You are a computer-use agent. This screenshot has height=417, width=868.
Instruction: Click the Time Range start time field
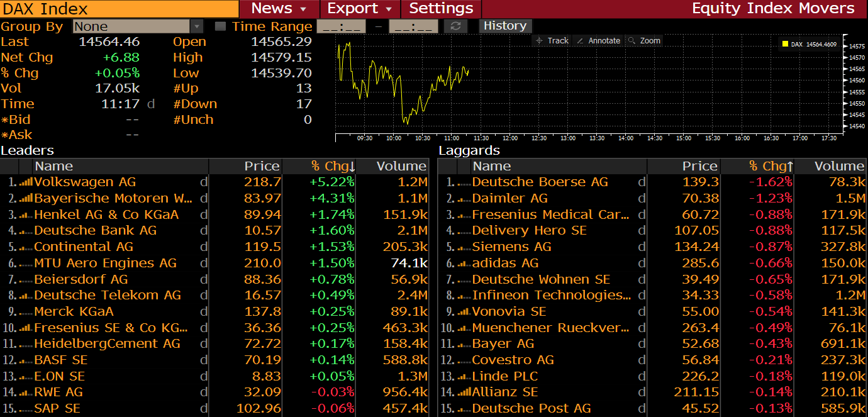pos(341,26)
